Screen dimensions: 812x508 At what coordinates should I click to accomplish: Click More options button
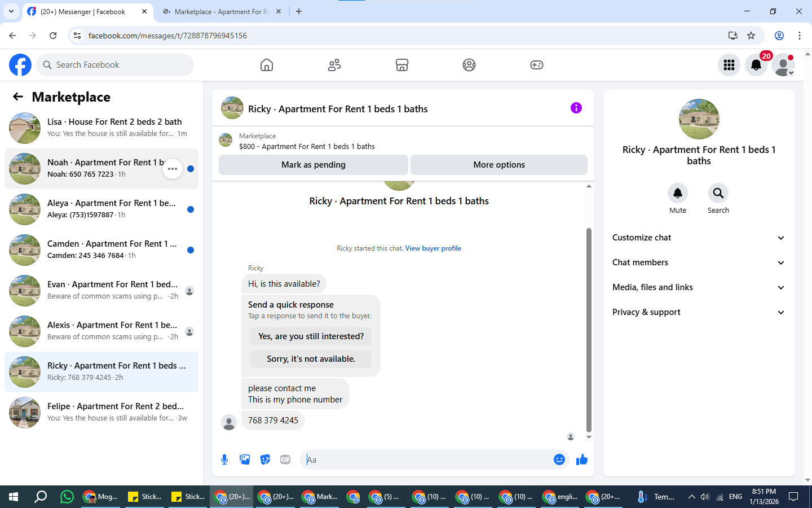click(x=499, y=165)
